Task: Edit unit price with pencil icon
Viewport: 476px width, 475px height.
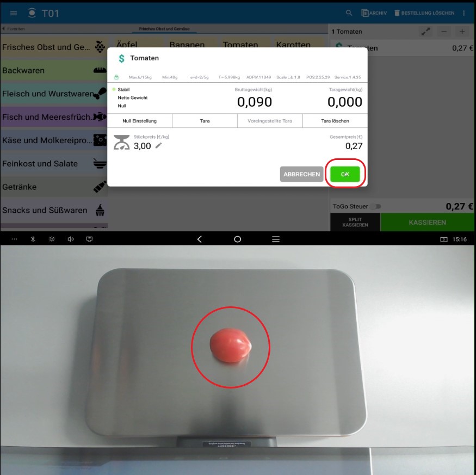Action: [x=159, y=146]
